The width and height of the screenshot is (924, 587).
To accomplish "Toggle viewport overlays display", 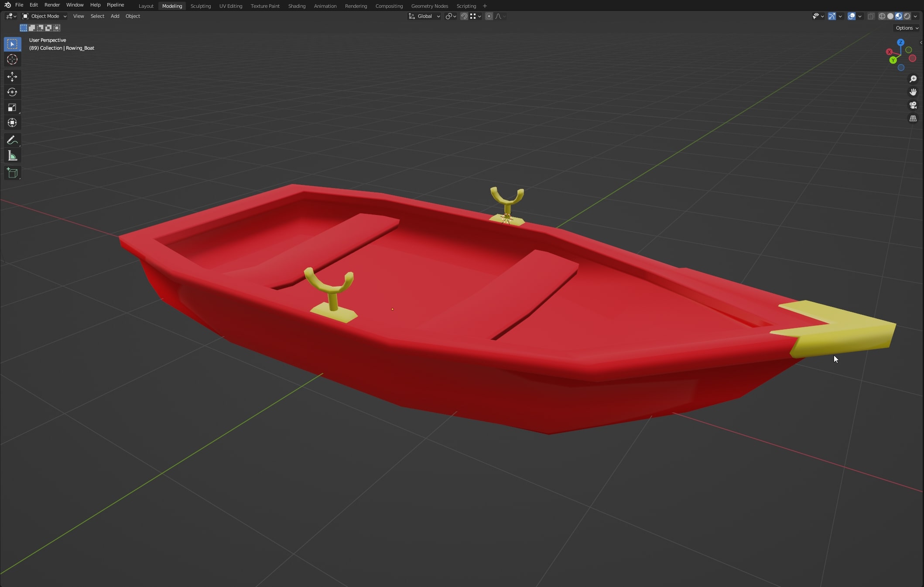I will pyautogui.click(x=851, y=16).
